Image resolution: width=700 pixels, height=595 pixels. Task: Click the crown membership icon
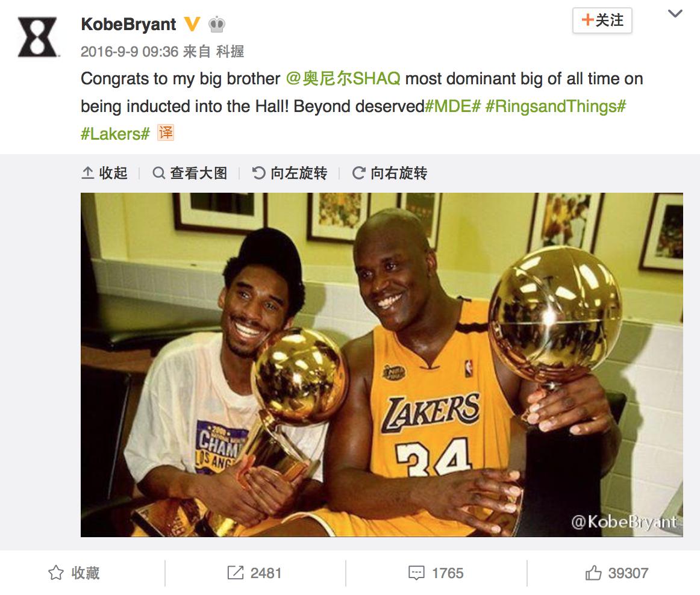[x=216, y=24]
